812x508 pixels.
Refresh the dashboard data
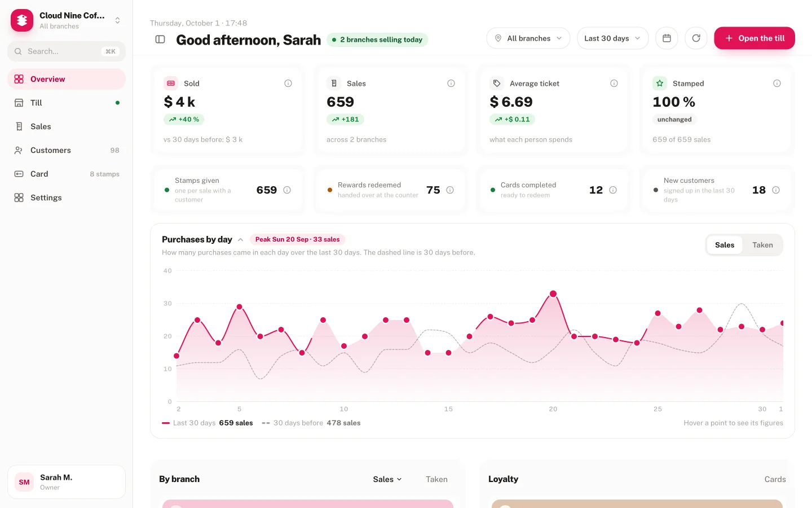coord(696,38)
